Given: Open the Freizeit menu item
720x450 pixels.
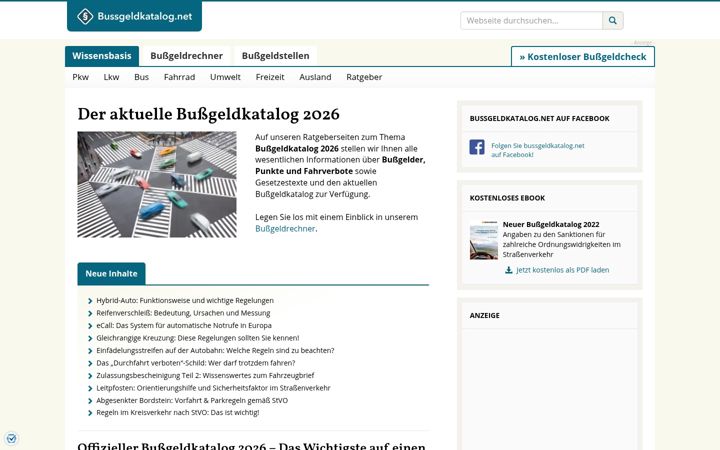Looking at the screenshot, I should click(270, 77).
